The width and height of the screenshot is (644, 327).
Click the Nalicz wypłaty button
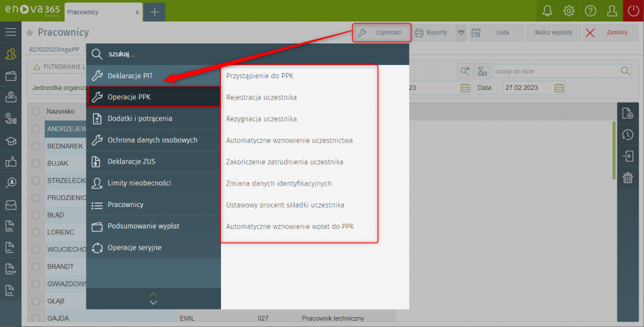tap(553, 33)
